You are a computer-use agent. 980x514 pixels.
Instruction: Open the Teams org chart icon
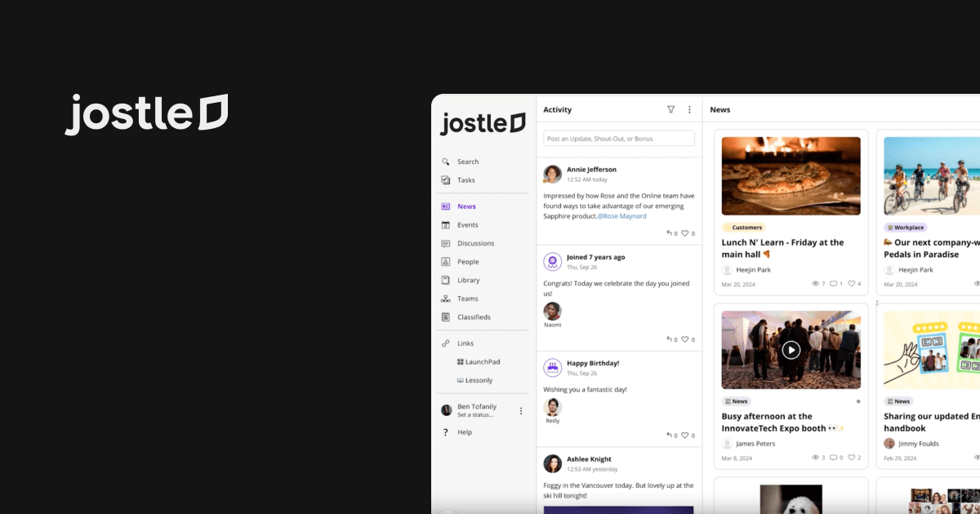tap(446, 299)
